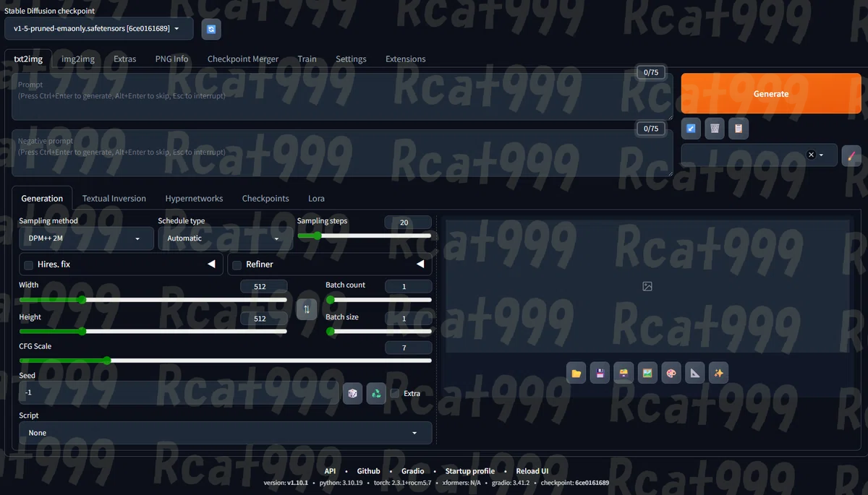Open the edit styles pencil icon
Image resolution: width=868 pixels, height=495 pixels.
(851, 155)
